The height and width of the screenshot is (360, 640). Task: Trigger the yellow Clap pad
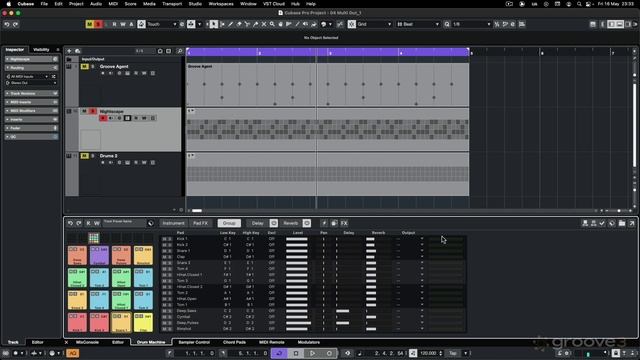[x=143, y=322]
